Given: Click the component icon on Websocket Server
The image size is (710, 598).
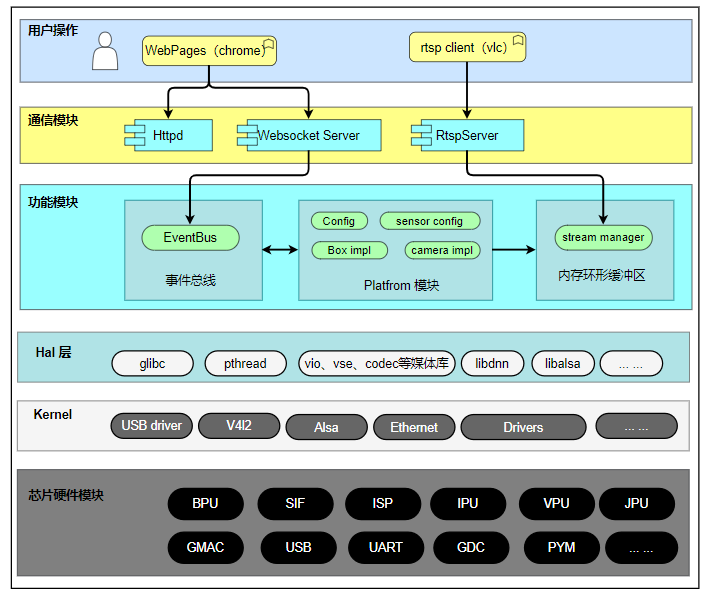Looking at the screenshot, I should pos(247,135).
